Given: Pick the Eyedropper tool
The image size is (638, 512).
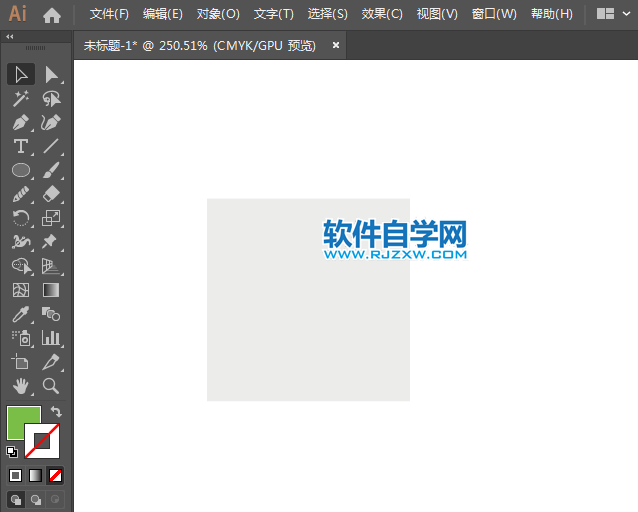Looking at the screenshot, I should (x=21, y=314).
